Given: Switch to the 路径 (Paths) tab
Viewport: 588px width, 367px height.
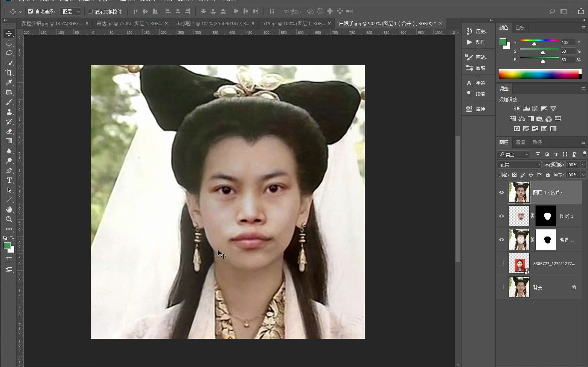Looking at the screenshot, I should point(537,142).
